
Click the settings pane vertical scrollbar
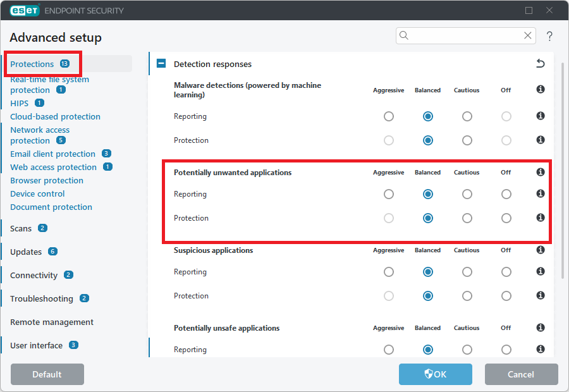click(x=563, y=171)
